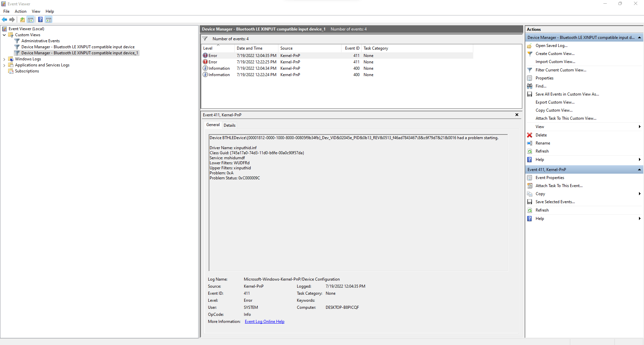Click the Properties icon in Actions pane

coord(530,78)
